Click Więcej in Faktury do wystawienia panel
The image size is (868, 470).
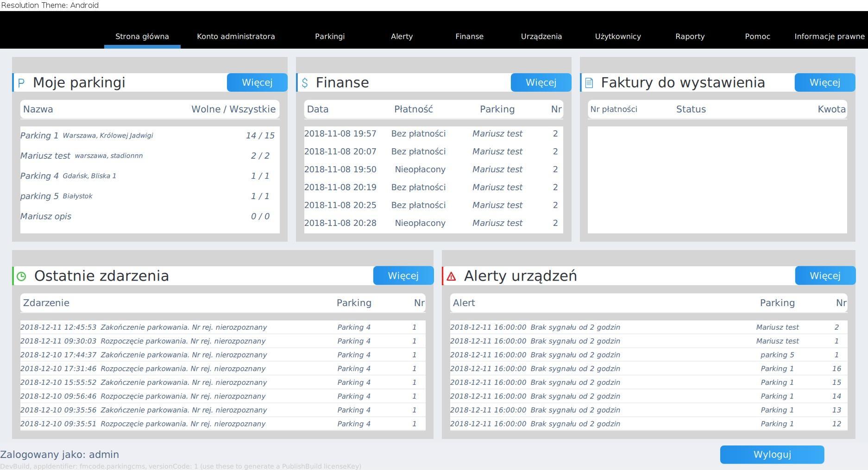click(x=825, y=82)
